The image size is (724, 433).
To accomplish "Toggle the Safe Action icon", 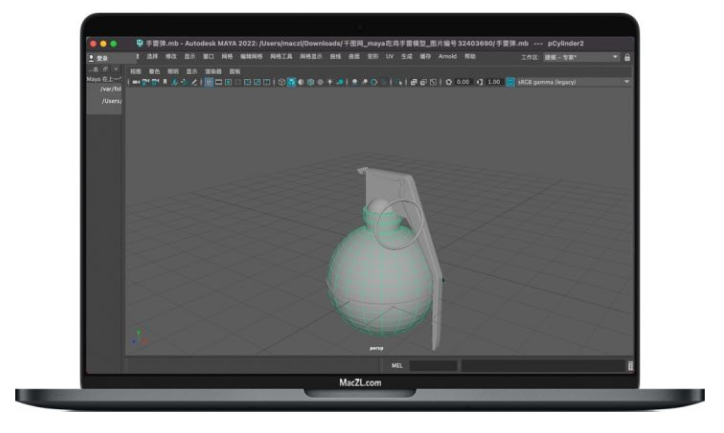I will (x=257, y=82).
